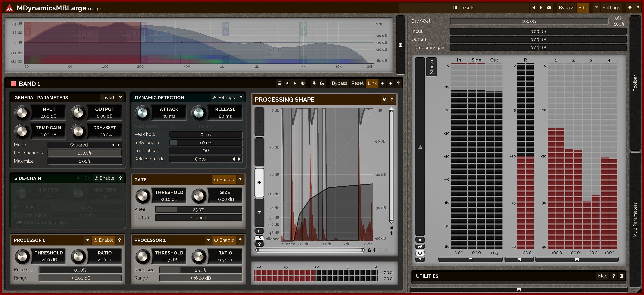Expand the Processor 1 dropdown arrow

(x=87, y=240)
